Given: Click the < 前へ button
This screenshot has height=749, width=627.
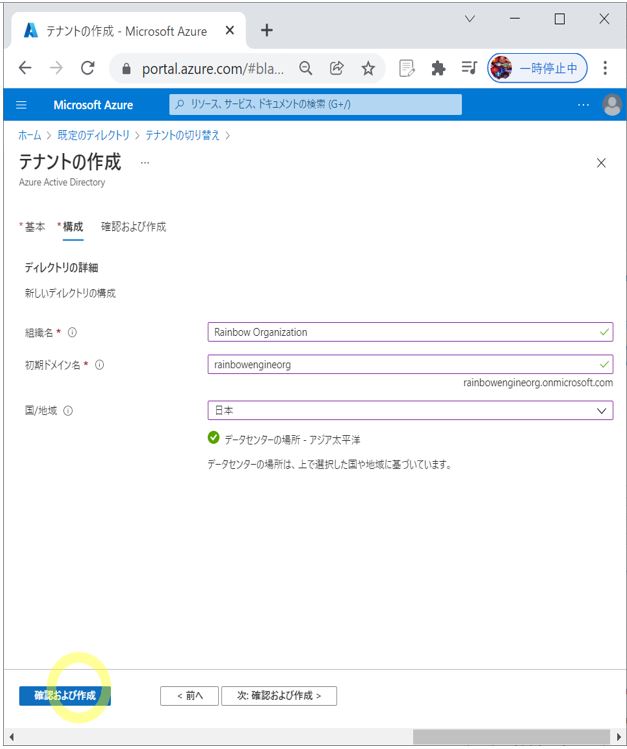Looking at the screenshot, I should [190, 696].
